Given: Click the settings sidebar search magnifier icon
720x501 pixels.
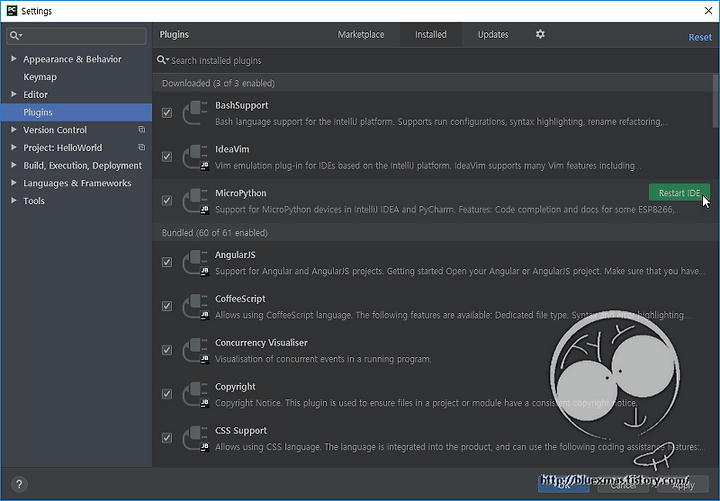Looking at the screenshot, I should [15, 35].
